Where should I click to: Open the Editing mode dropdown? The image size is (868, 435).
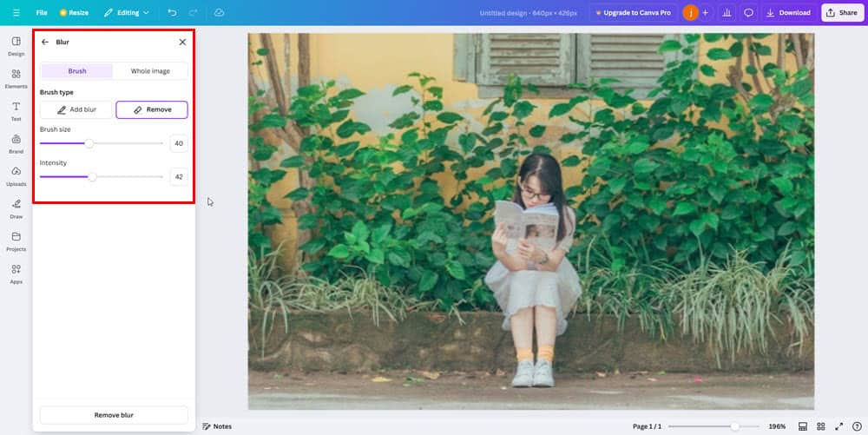click(x=126, y=12)
